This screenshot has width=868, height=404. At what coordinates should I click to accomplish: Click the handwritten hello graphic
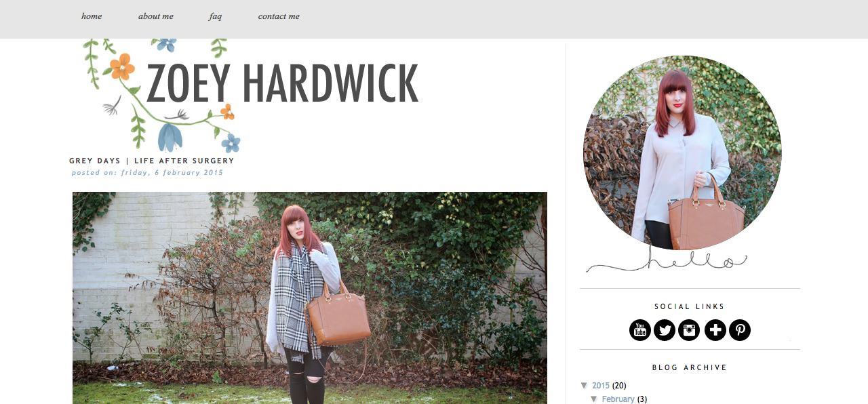(x=667, y=262)
